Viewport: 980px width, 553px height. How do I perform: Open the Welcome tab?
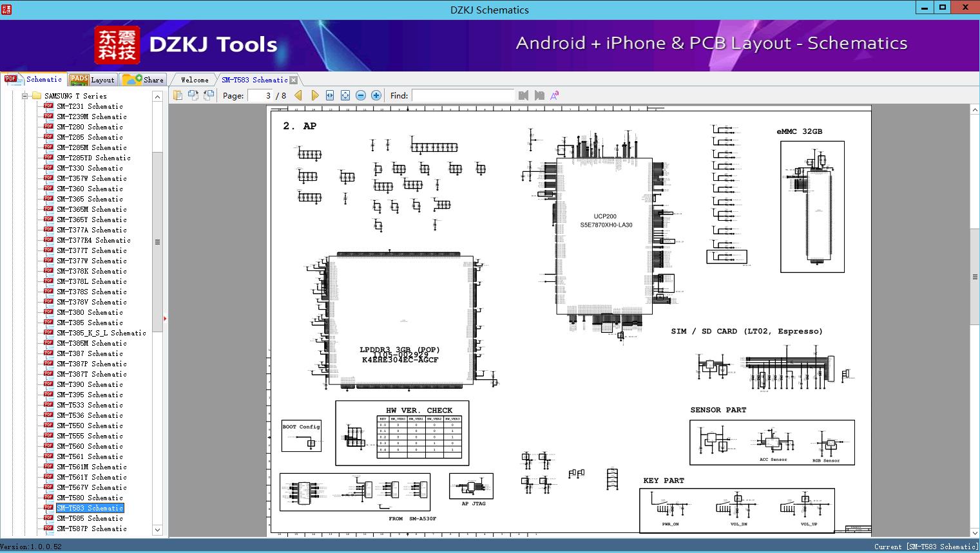(x=195, y=80)
